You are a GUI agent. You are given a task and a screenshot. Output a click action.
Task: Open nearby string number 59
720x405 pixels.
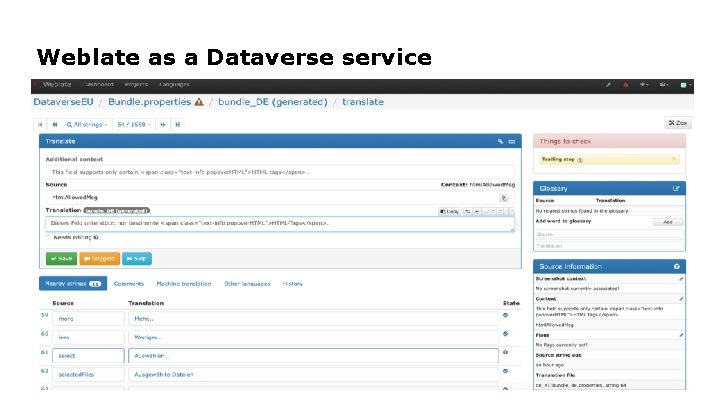click(x=45, y=315)
